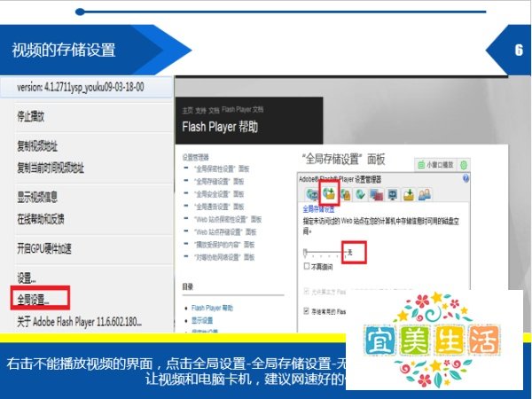The width and height of the screenshot is (532, 399).
Task: Open the "Web 站点存储设置" 面板 link
Action: 225,232
